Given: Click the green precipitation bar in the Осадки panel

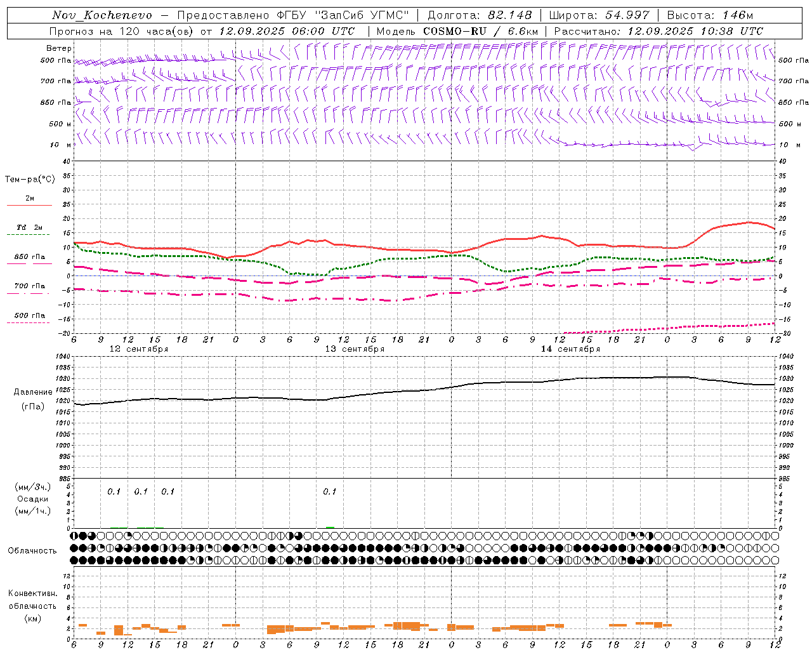Looking at the screenshot, I should coord(330,527).
